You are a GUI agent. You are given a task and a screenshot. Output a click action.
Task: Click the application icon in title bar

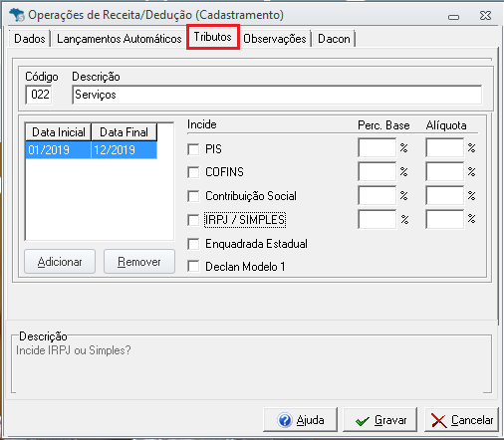[17, 15]
